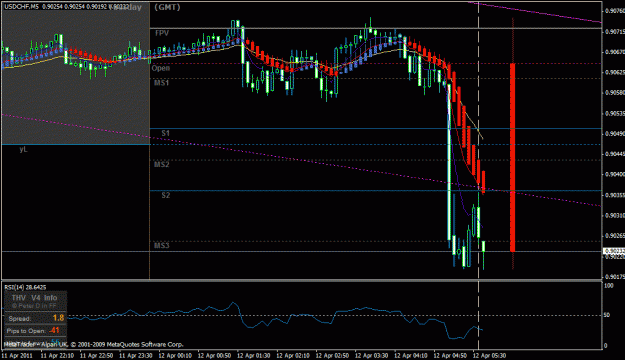Click the 12 Apr 00:10 time axis label
Image resolution: width=625 pixels, height=360 pixels.
click(x=175, y=355)
